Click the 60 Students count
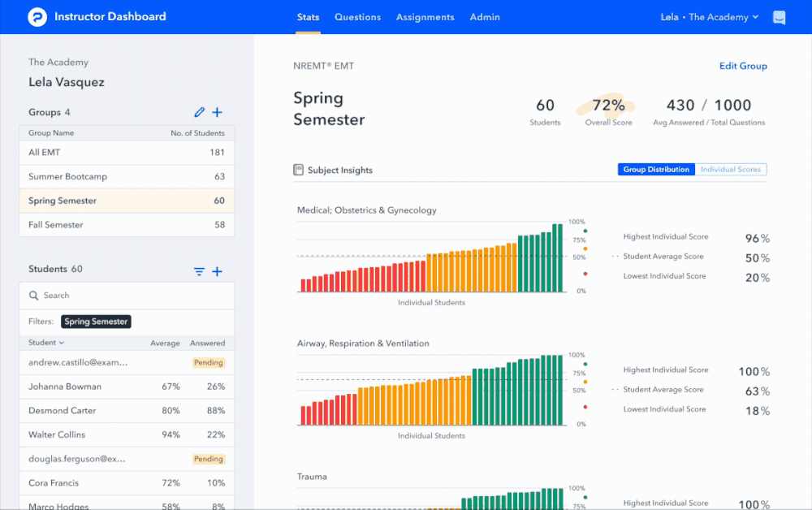Screen dimensions: 812x510 tap(546, 105)
